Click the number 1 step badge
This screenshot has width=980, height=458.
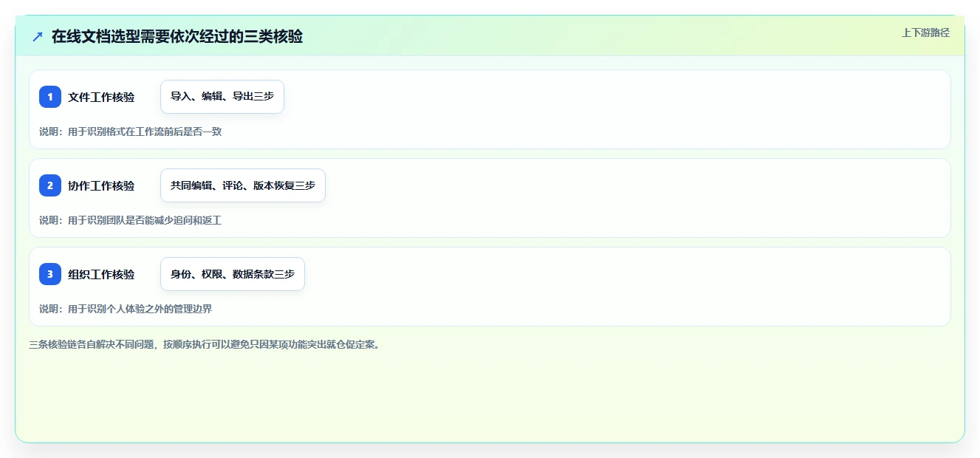pyautogui.click(x=50, y=97)
